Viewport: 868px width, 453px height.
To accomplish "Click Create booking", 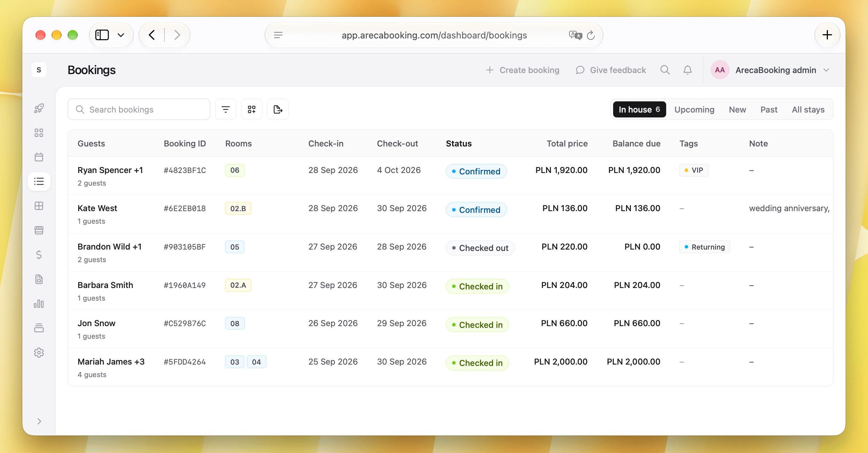I will [522, 70].
